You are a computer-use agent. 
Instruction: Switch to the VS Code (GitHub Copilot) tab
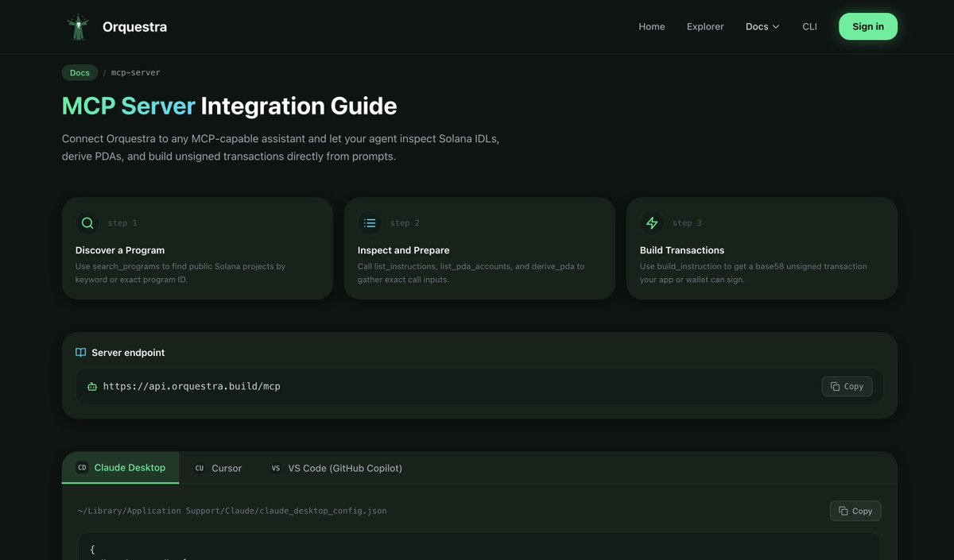[336, 469]
